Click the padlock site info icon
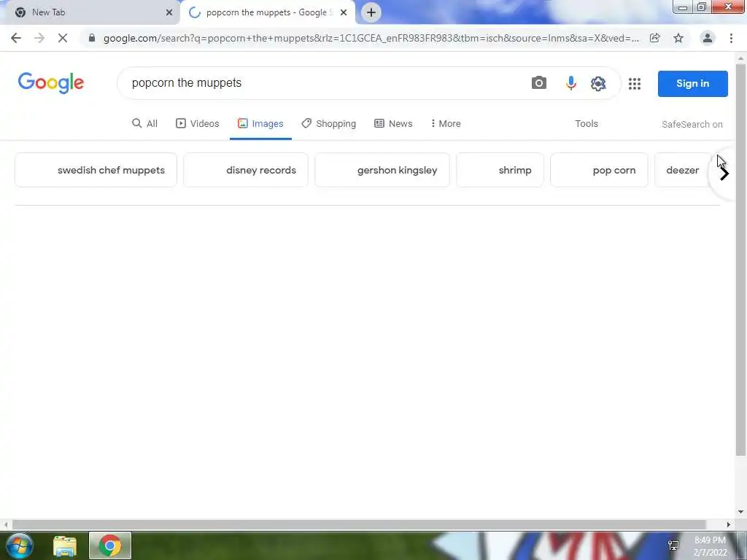The width and height of the screenshot is (747, 560). 92,38
